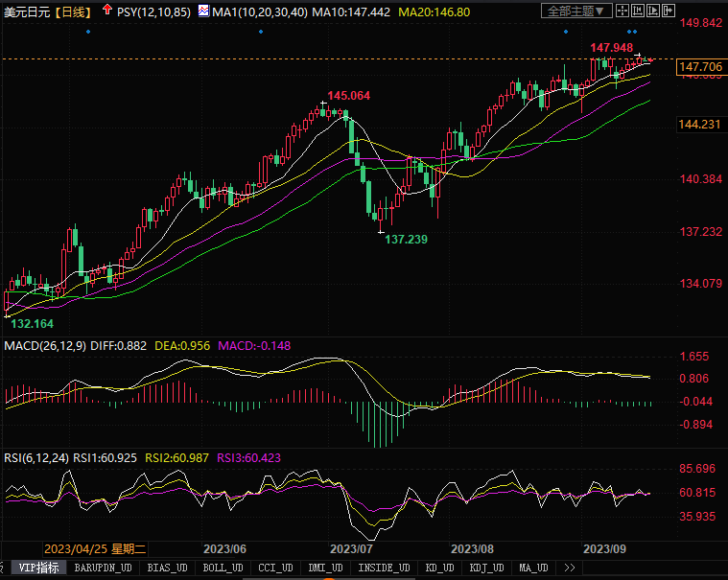Click the crosshair cursor icon in top toolbar
This screenshot has height=580, width=728.
(x=624, y=12)
